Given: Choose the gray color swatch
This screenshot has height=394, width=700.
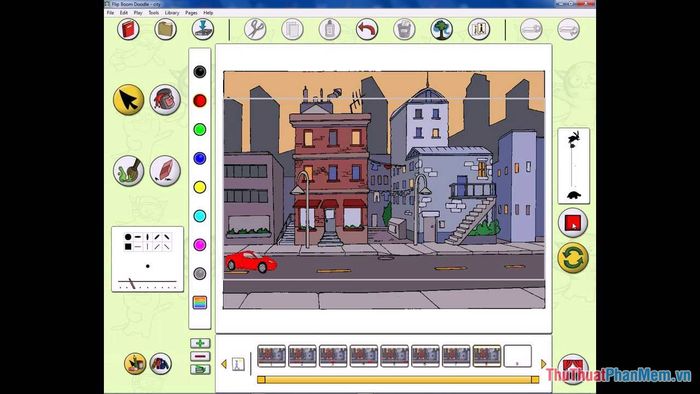Looking at the screenshot, I should click(x=200, y=274).
